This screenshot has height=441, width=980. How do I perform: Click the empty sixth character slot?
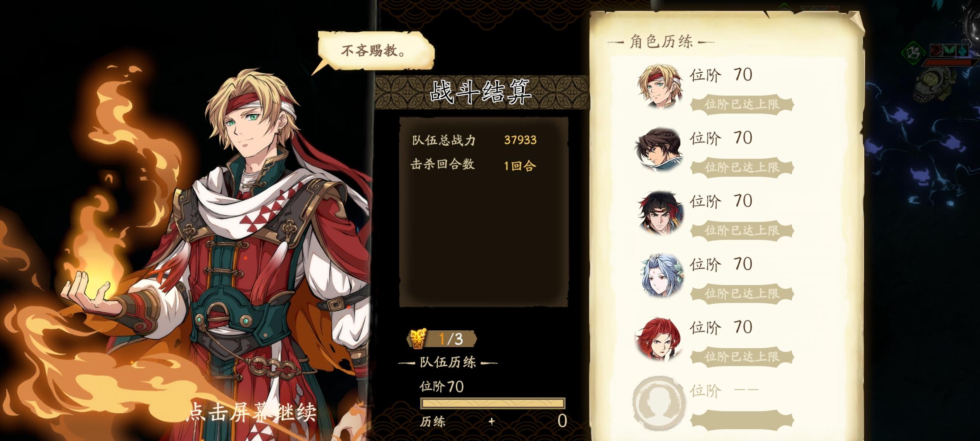click(658, 402)
